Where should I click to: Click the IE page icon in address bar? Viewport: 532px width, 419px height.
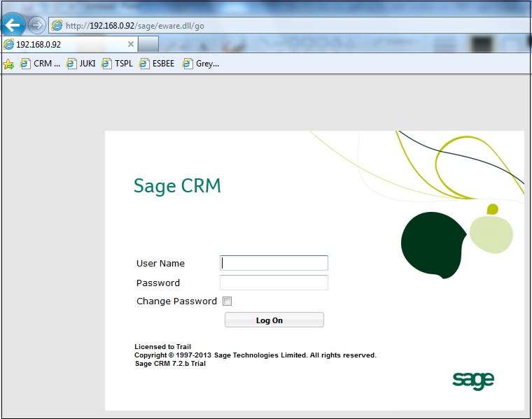pos(57,25)
